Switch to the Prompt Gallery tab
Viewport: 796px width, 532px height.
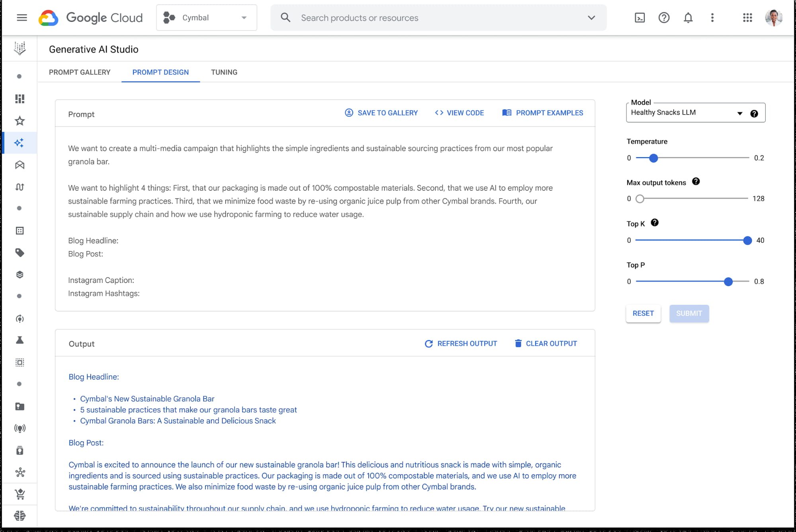coord(80,72)
